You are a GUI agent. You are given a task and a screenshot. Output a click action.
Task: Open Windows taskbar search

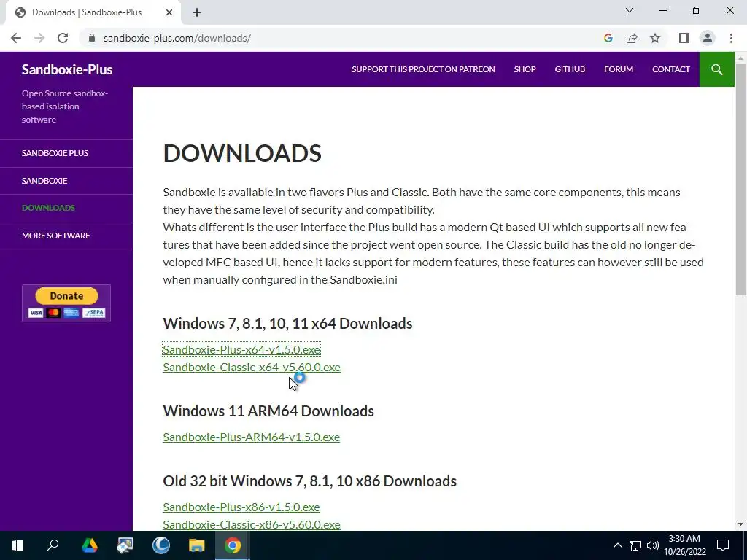click(x=53, y=545)
